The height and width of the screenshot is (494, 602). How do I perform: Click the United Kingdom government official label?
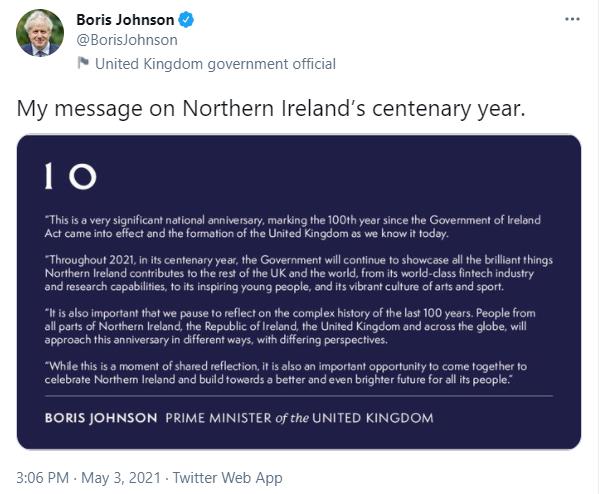pos(214,63)
